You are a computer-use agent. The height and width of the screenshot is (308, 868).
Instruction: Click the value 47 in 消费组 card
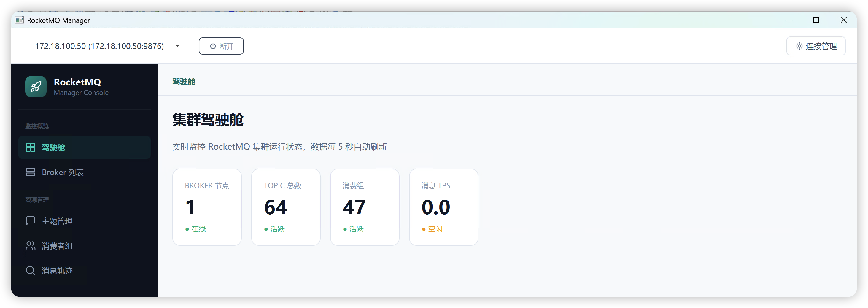click(x=354, y=207)
